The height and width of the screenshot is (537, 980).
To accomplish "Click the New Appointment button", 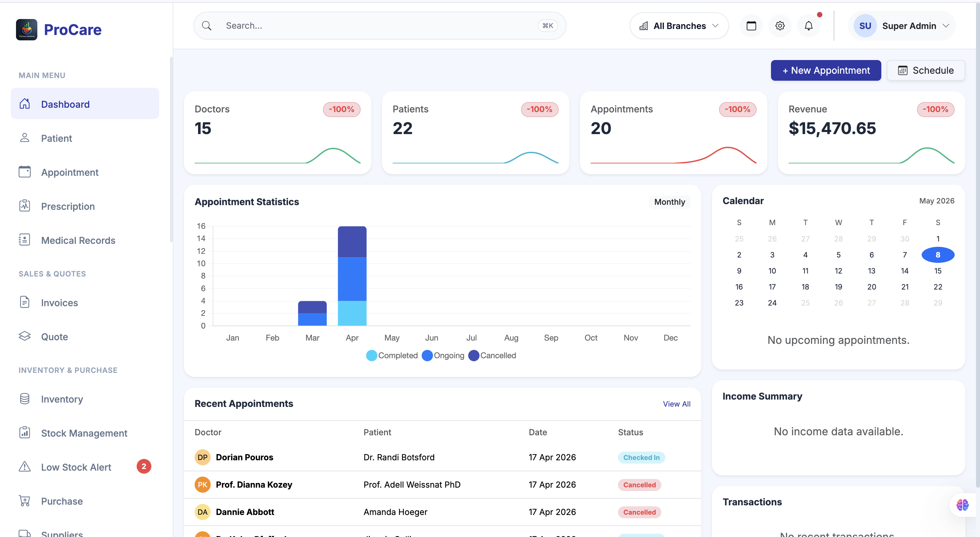I will point(826,70).
